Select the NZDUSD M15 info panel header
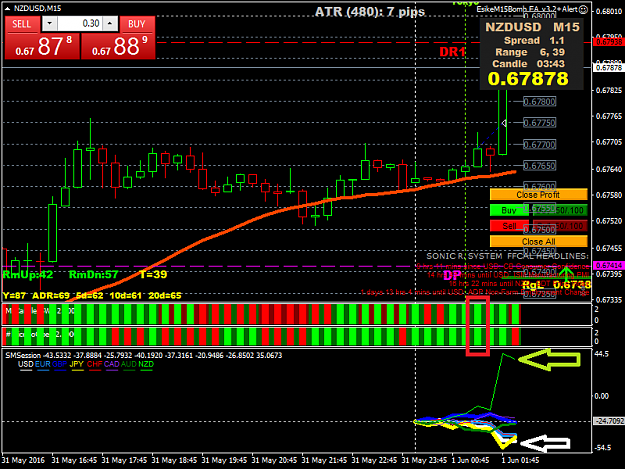 532,27
